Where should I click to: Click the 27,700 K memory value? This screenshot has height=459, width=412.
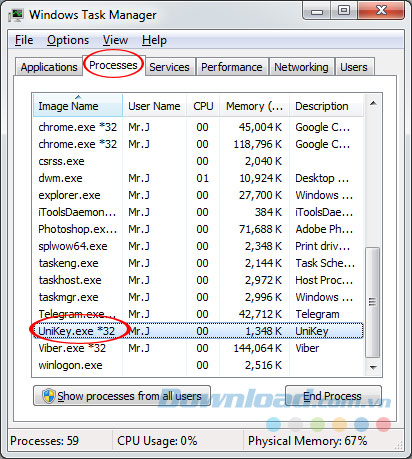(260, 195)
